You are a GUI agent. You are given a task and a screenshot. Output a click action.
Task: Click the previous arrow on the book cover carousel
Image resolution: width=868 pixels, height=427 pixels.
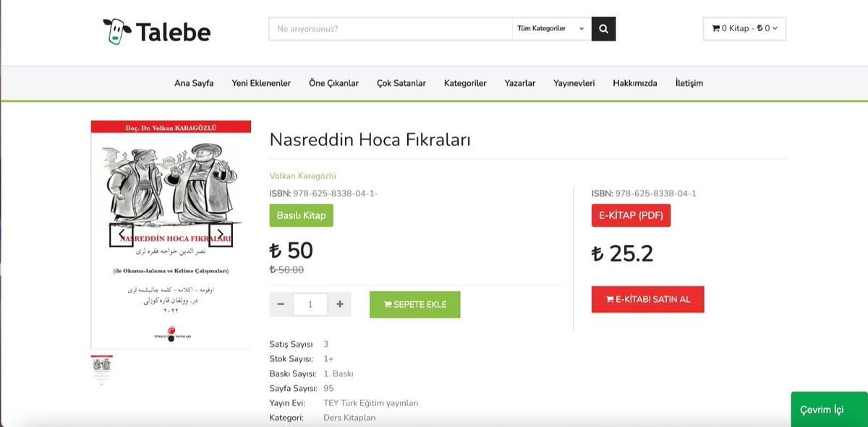click(x=122, y=233)
